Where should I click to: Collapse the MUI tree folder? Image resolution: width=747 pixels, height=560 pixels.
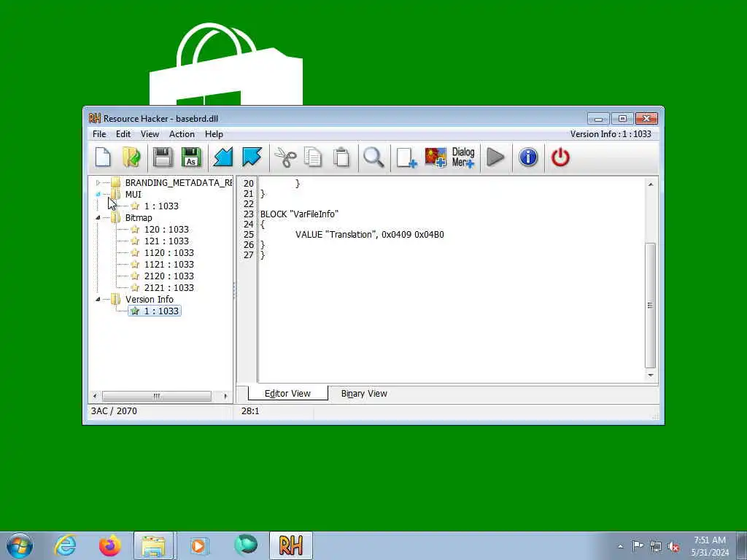pos(98,194)
